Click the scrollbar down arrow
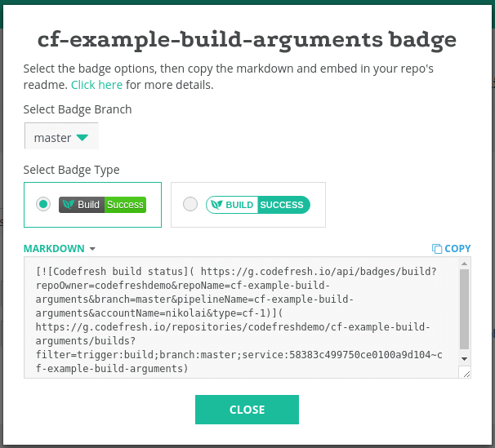Screen dimensions: 495x448 [464, 359]
